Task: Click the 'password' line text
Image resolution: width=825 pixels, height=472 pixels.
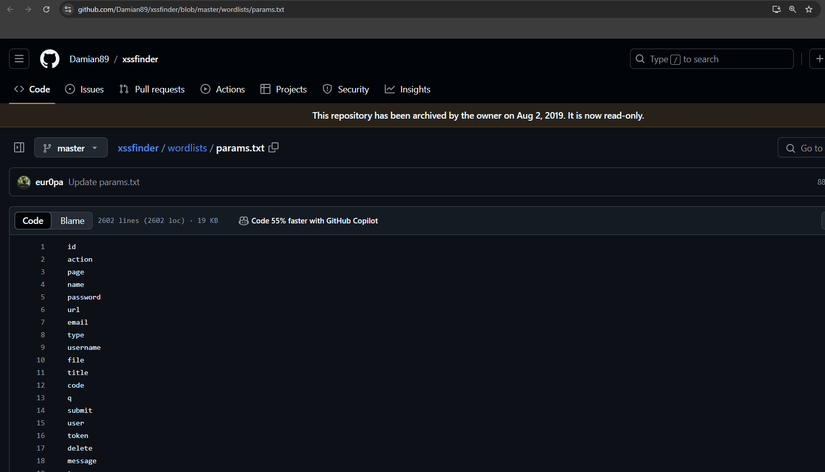Action: (84, 297)
